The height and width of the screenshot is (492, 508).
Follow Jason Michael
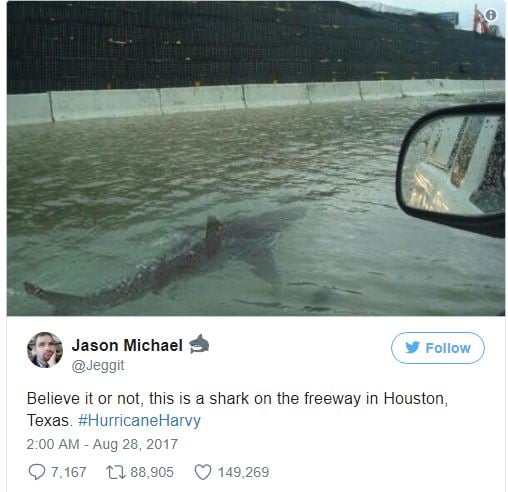click(438, 348)
